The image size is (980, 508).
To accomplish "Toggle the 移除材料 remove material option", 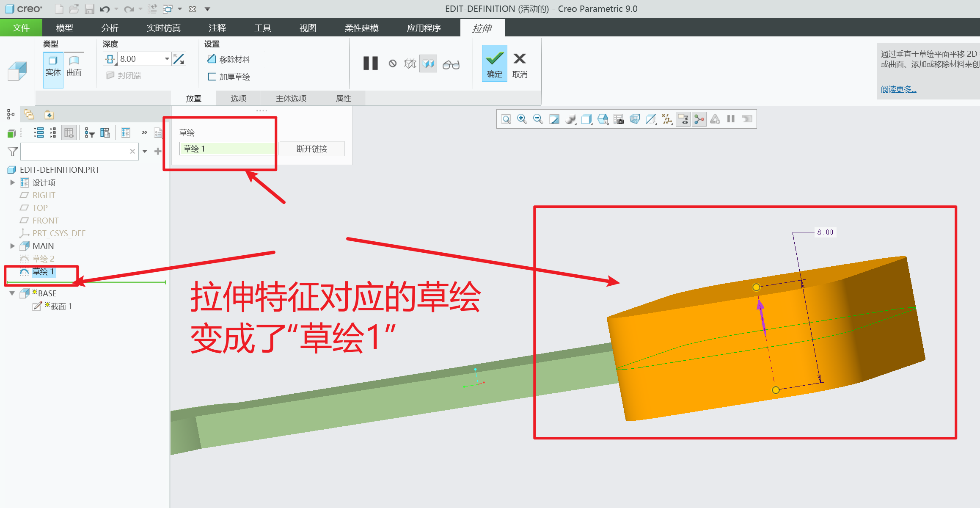I will click(x=228, y=59).
